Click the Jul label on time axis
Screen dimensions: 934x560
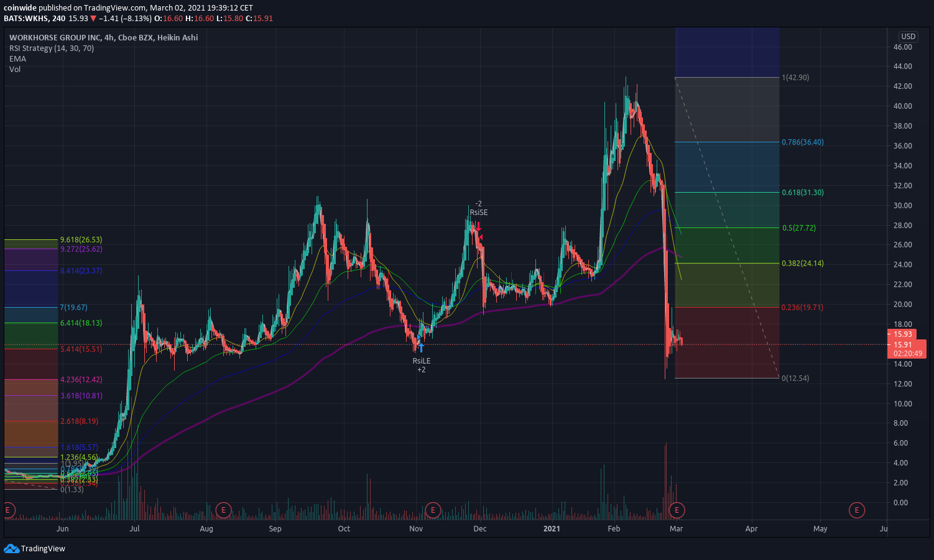pyautogui.click(x=134, y=529)
